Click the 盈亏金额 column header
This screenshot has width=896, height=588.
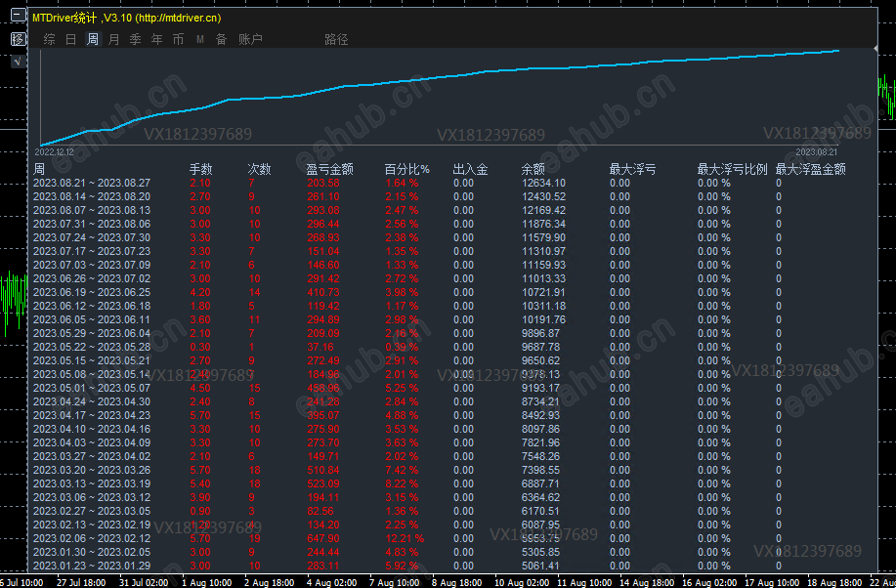tap(329, 169)
